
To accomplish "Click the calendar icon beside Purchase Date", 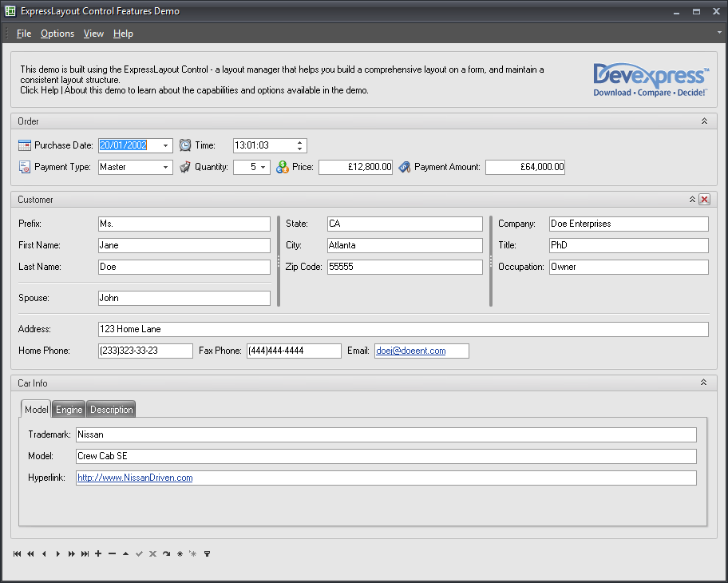I will point(25,145).
